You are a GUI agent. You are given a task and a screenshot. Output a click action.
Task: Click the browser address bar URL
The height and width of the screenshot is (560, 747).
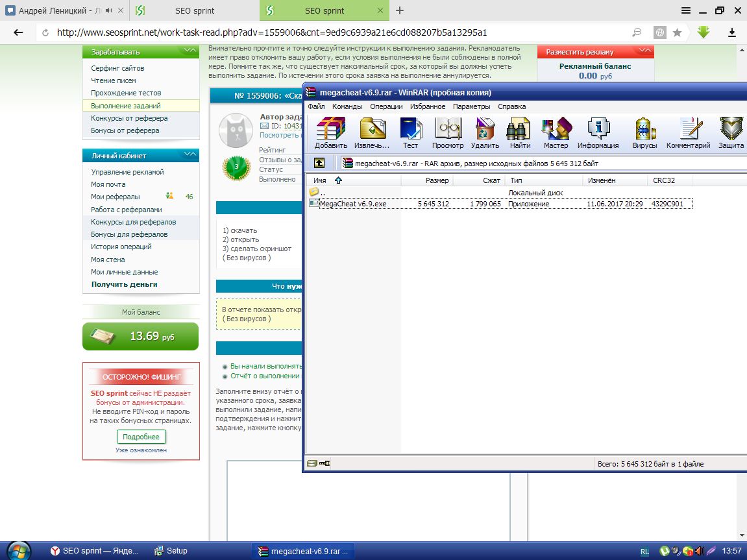pyautogui.click(x=271, y=32)
